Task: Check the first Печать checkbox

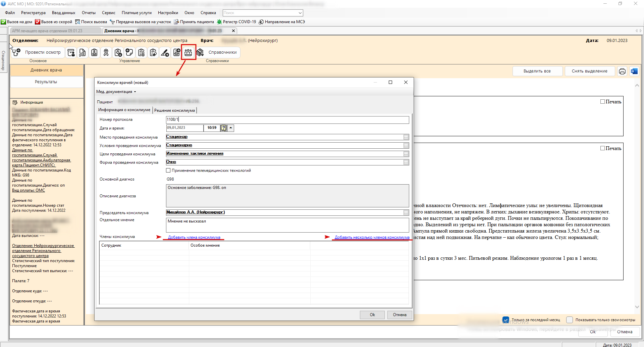Action: [x=602, y=102]
